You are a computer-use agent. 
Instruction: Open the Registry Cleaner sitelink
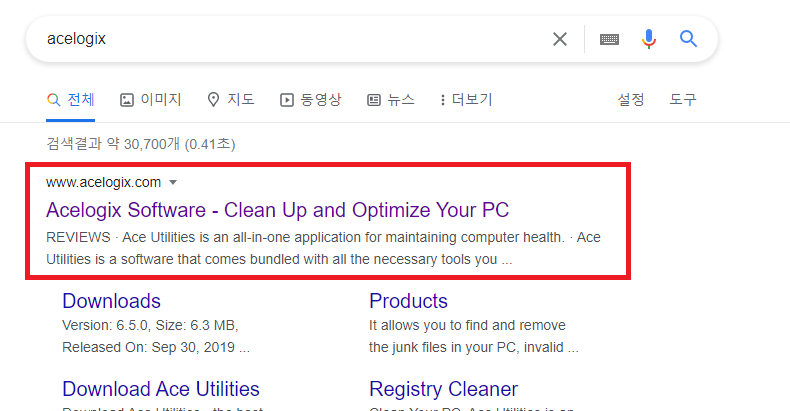click(x=443, y=389)
